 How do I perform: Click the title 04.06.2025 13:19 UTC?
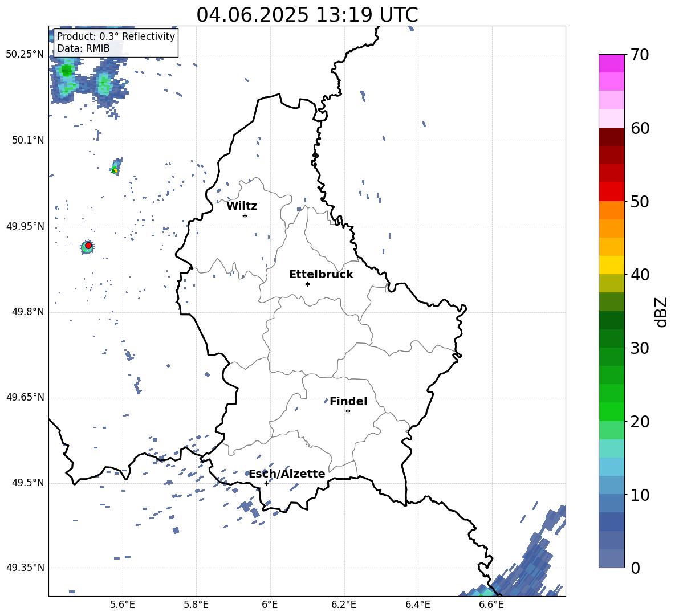click(x=307, y=15)
